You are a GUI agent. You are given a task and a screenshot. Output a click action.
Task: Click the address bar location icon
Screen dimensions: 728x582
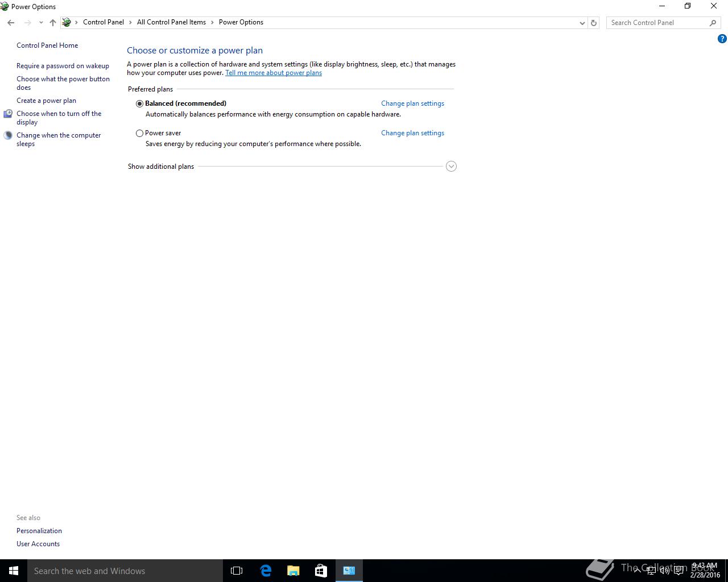67,23
